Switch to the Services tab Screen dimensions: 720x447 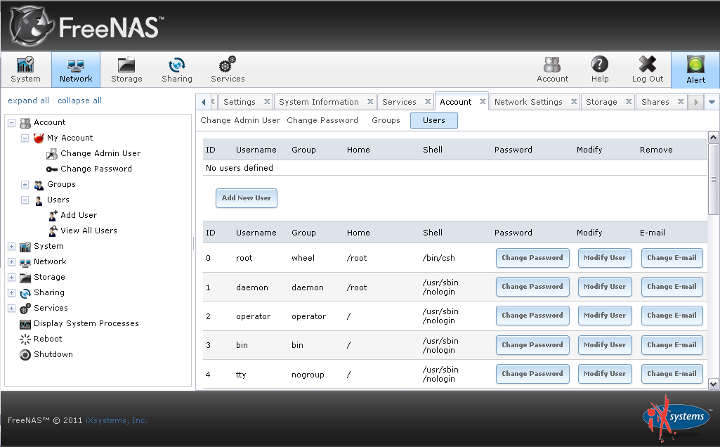(399, 102)
